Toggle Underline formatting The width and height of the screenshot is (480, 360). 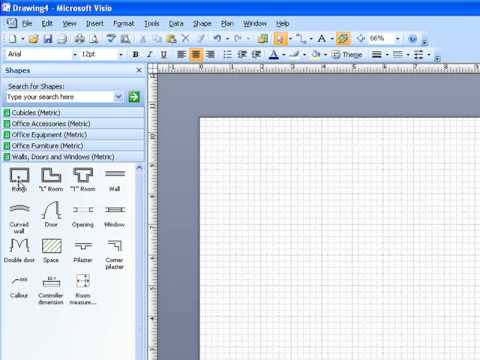click(x=163, y=54)
